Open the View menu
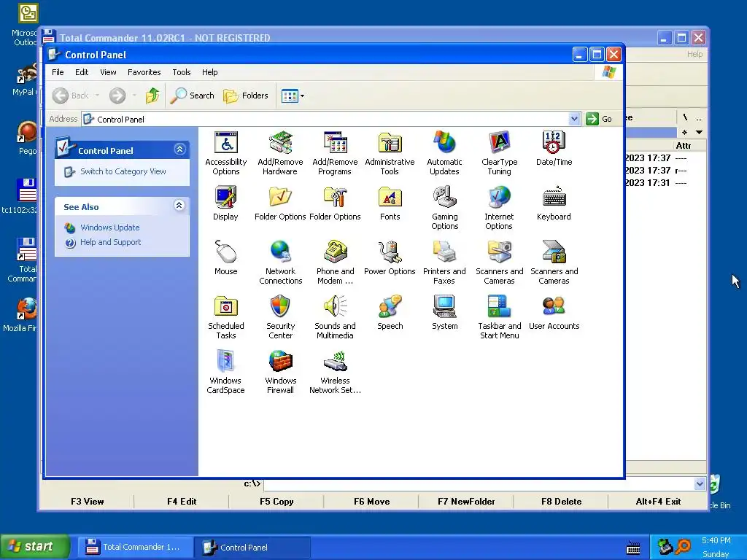This screenshot has height=560, width=747. 108,72
